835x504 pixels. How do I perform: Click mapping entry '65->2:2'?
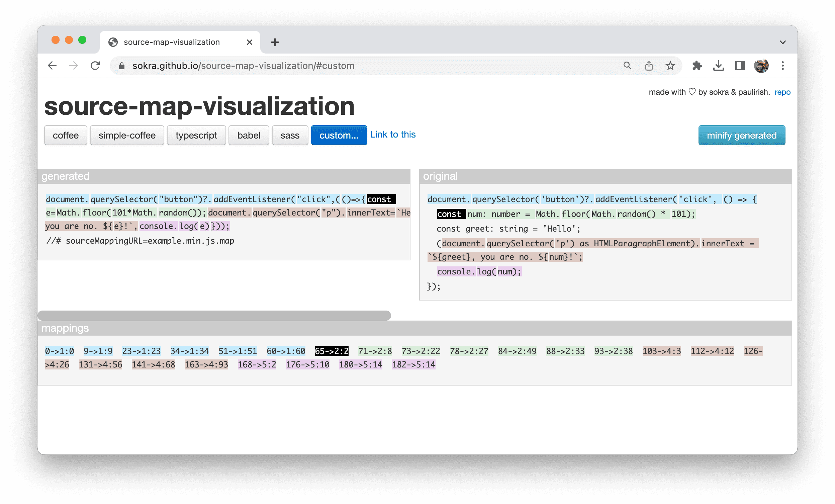coord(332,350)
